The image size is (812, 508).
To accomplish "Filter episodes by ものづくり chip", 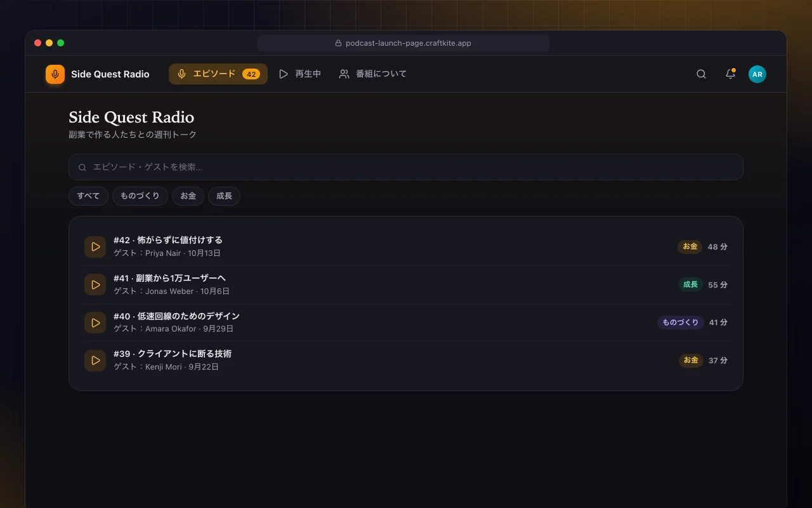I will pyautogui.click(x=140, y=196).
